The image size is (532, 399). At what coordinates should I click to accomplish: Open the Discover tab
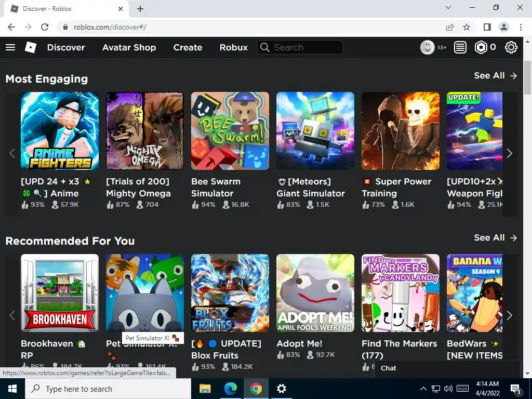click(x=66, y=47)
